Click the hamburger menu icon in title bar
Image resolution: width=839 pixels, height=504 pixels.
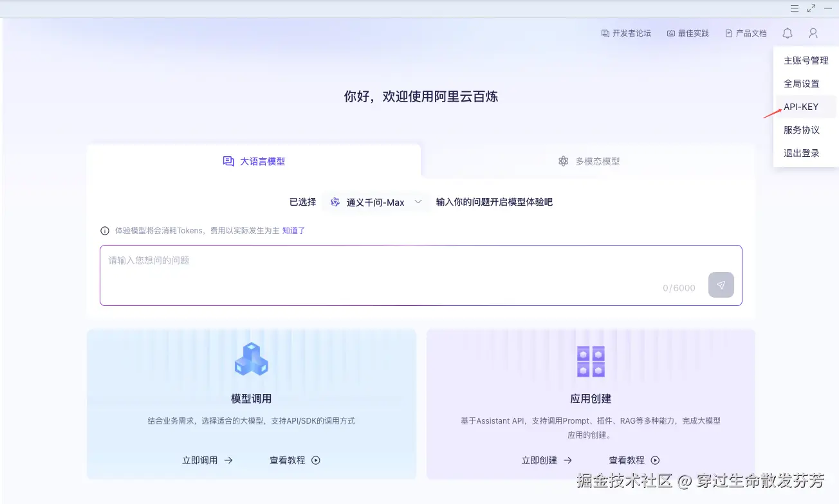click(x=795, y=8)
